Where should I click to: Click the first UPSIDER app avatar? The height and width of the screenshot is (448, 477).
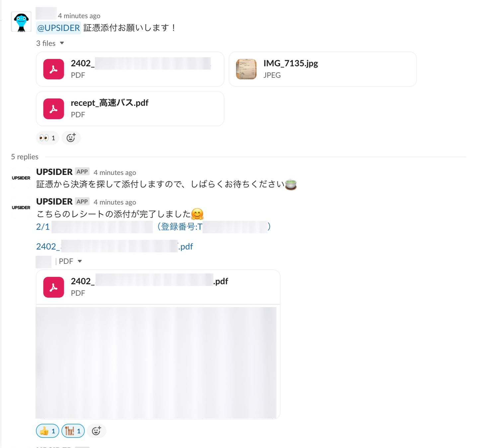[21, 178]
